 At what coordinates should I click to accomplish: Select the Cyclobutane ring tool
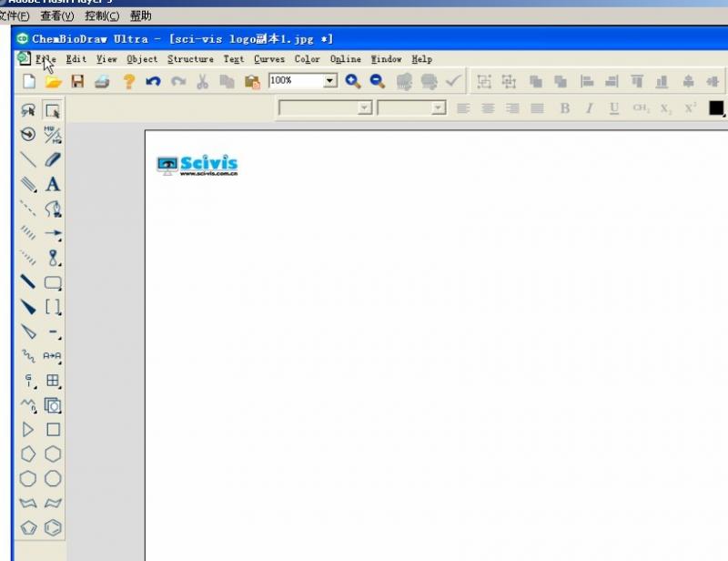[53, 430]
